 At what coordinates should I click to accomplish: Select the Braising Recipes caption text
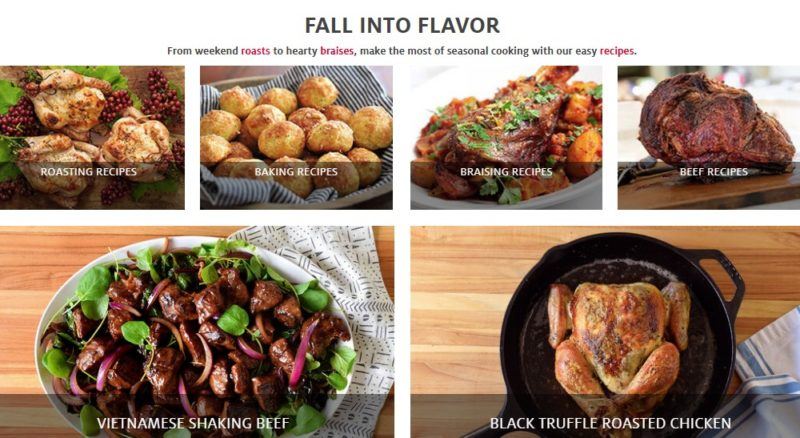pyautogui.click(x=506, y=172)
